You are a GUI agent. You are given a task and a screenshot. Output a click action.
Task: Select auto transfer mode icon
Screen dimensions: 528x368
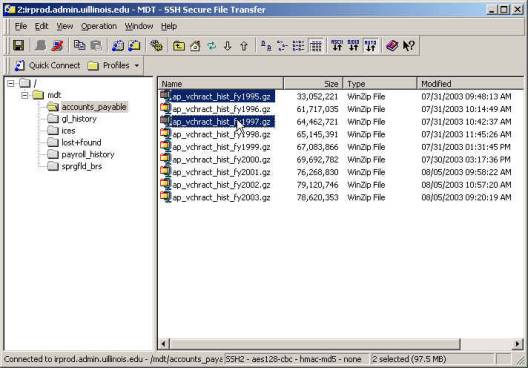click(370, 45)
